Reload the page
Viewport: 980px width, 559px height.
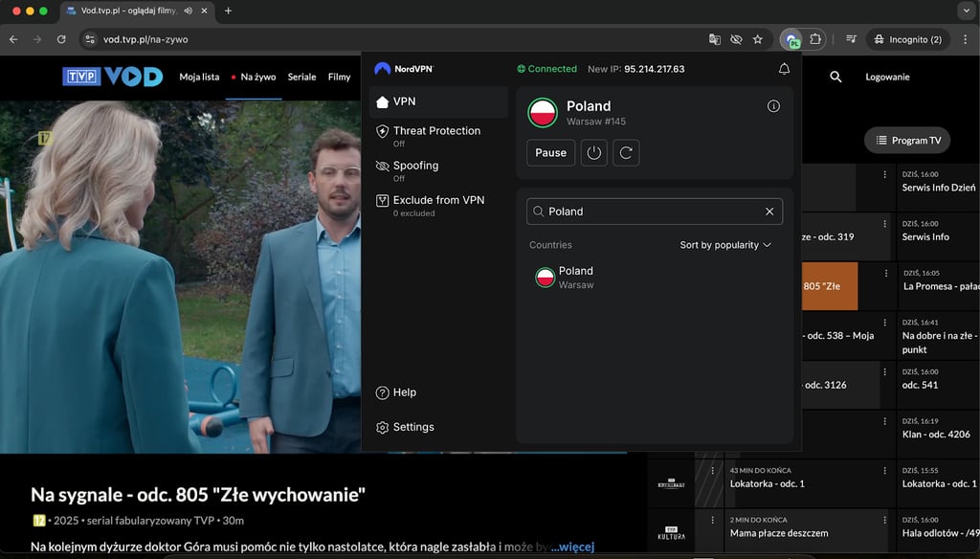click(x=61, y=39)
